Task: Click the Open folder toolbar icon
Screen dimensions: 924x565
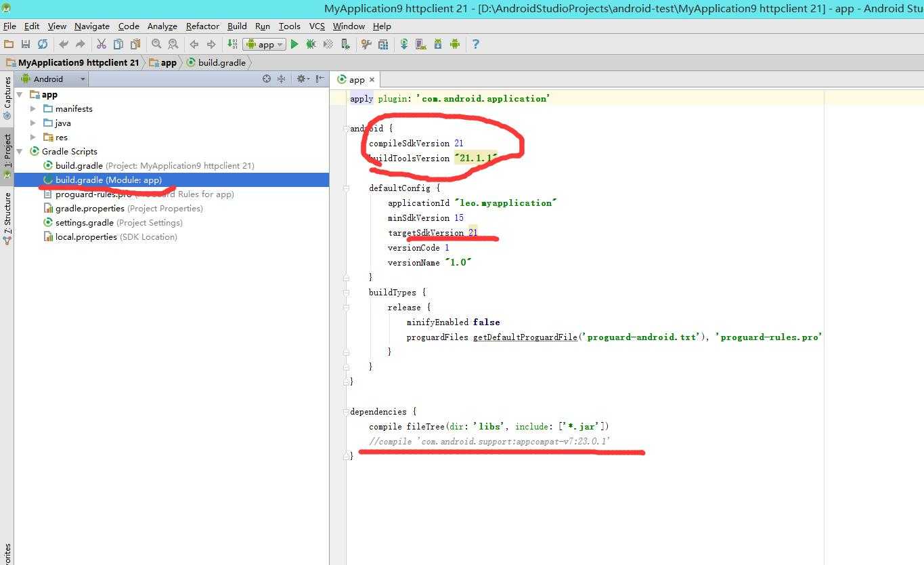Action: pos(9,44)
